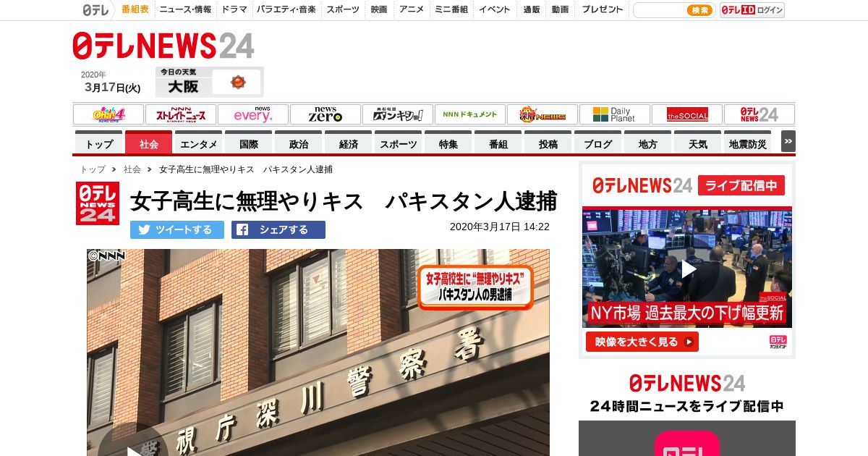Image resolution: width=868 pixels, height=456 pixels.
Task: Switch to the 特集 category tab
Action: pos(448,143)
